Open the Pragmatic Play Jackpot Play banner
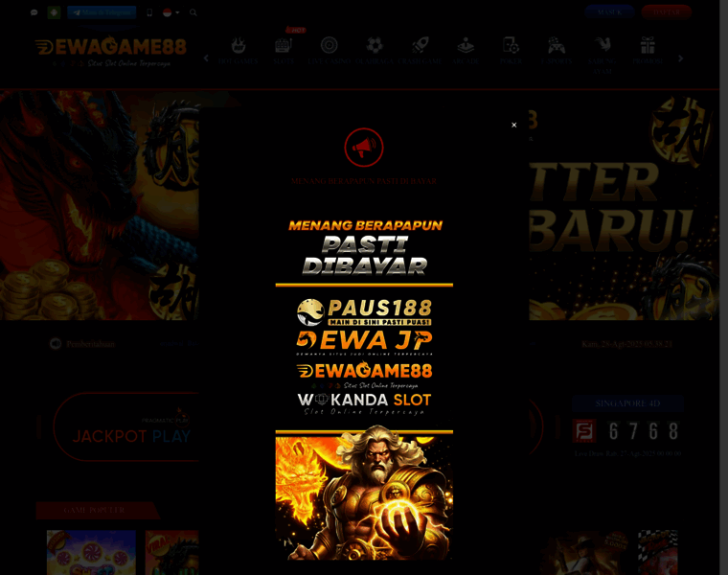Image resolution: width=728 pixels, height=575 pixels. pyautogui.click(x=126, y=426)
